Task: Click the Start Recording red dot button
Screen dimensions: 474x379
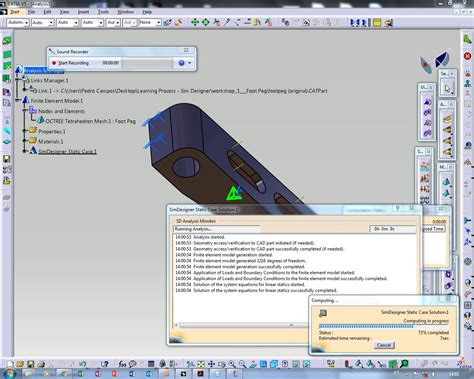Action: point(71,63)
